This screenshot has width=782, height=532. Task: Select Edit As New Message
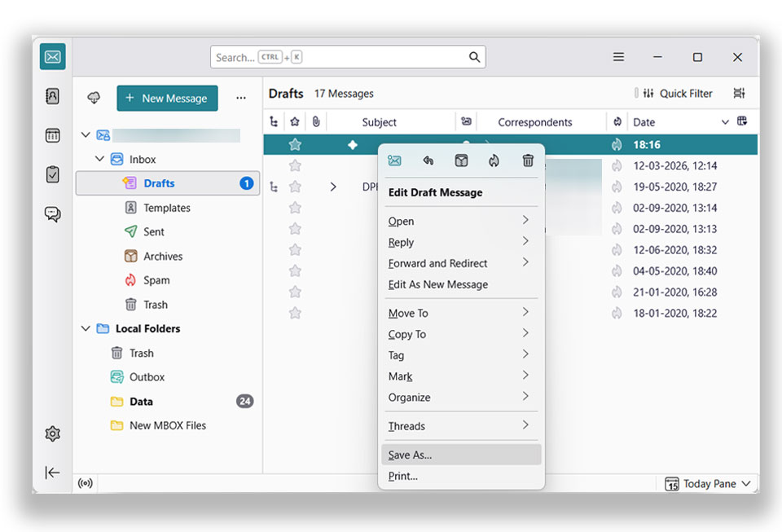click(461, 284)
